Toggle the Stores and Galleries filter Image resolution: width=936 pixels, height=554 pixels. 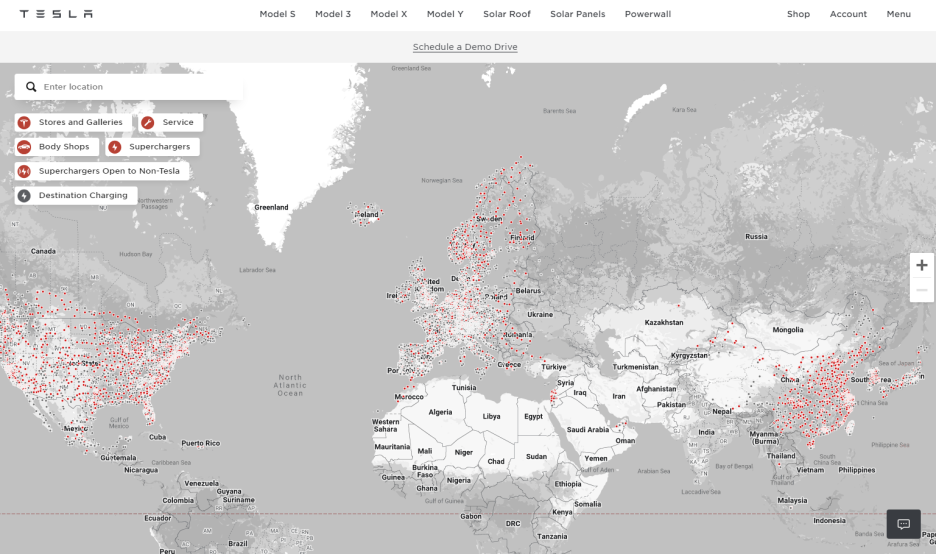point(73,122)
